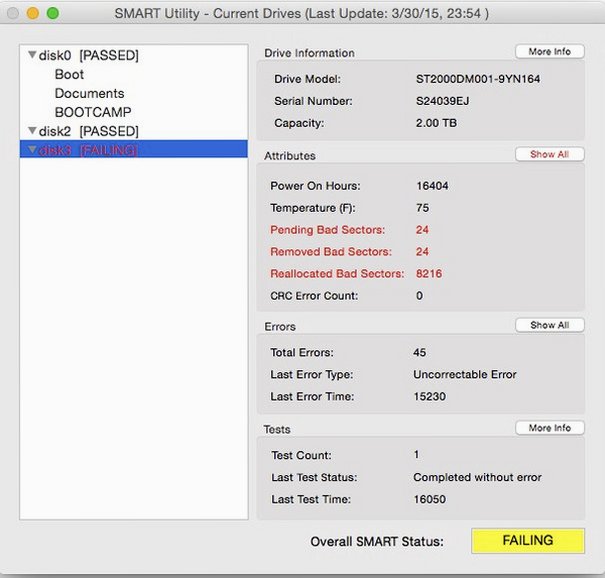Click Overall SMART Status label

[377, 541]
